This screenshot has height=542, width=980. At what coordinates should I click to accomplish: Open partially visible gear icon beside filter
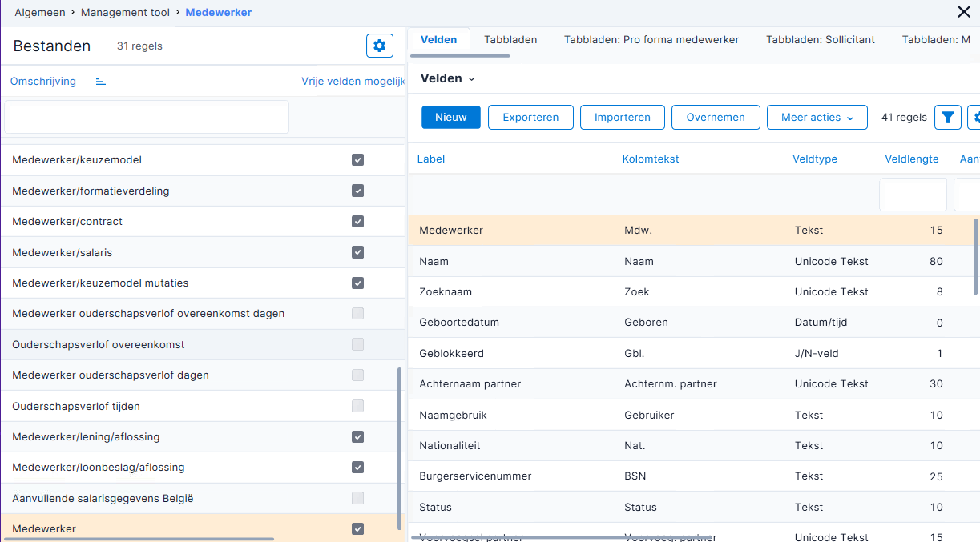pyautogui.click(x=974, y=117)
